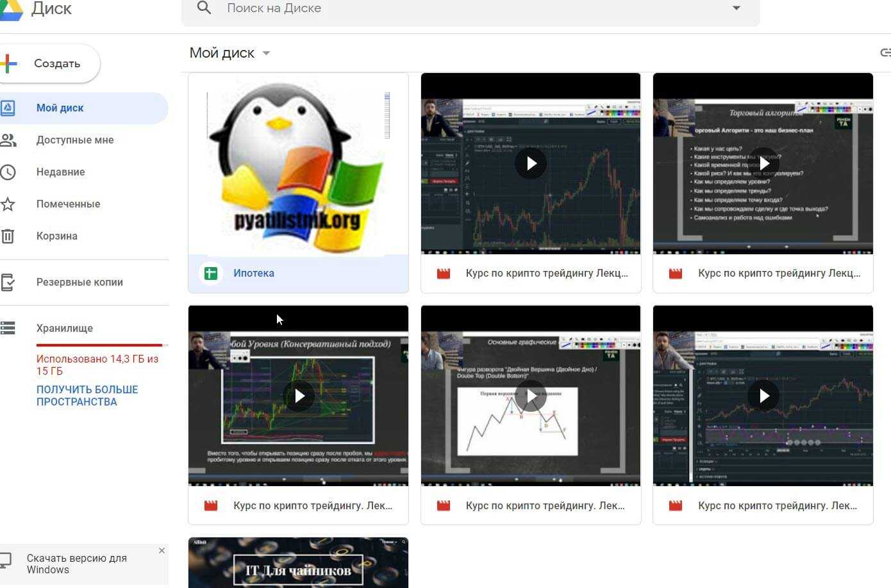Open the search options dropdown arrow
Screen dimensions: 891x588
pos(736,8)
